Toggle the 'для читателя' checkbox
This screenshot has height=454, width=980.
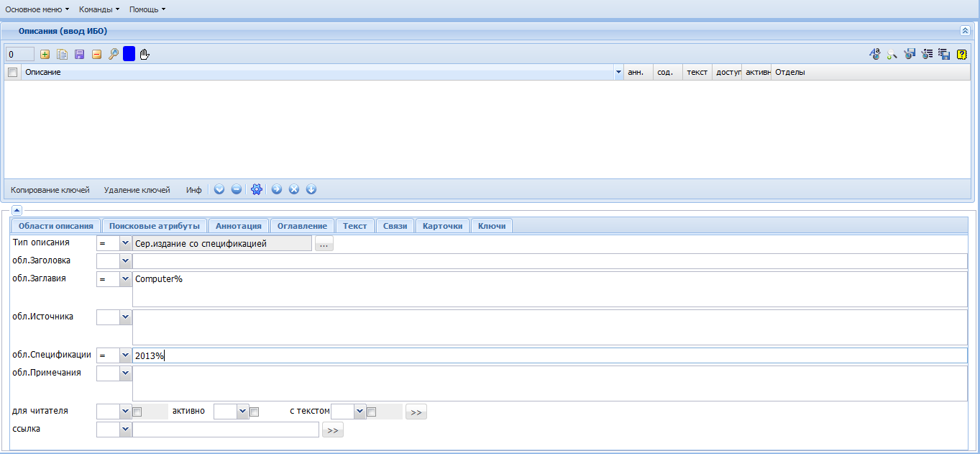tap(137, 412)
